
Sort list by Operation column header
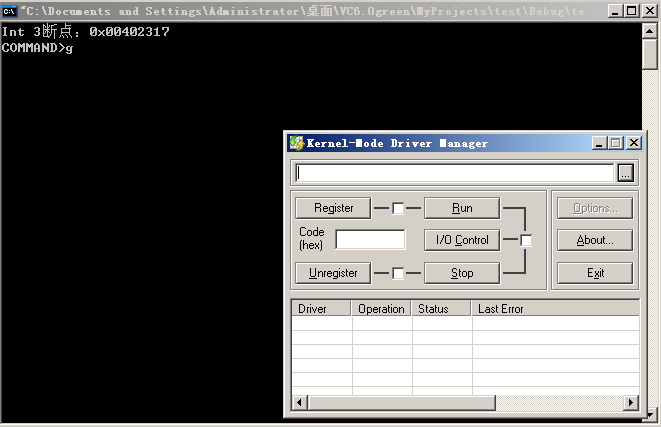point(381,309)
